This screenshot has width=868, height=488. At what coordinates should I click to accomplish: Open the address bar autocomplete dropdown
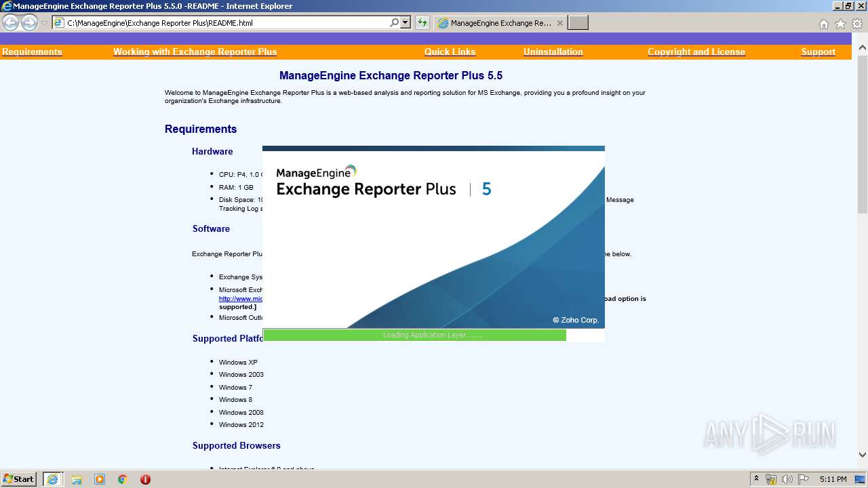point(406,22)
